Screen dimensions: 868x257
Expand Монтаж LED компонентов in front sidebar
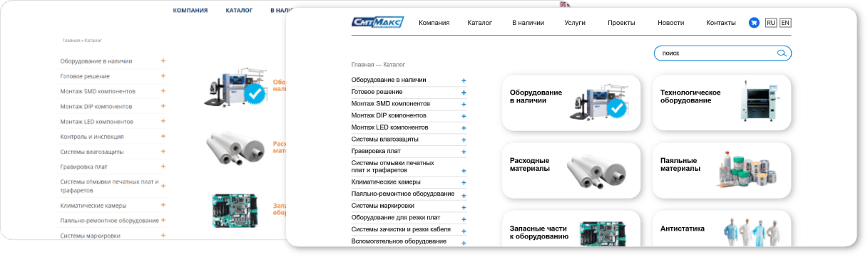pyautogui.click(x=464, y=128)
